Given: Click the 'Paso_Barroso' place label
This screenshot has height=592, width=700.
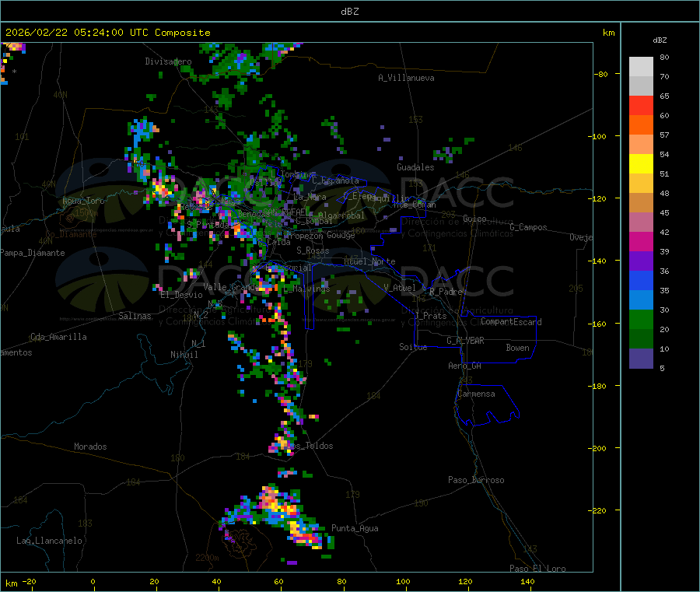Looking at the screenshot, I should (x=476, y=480).
